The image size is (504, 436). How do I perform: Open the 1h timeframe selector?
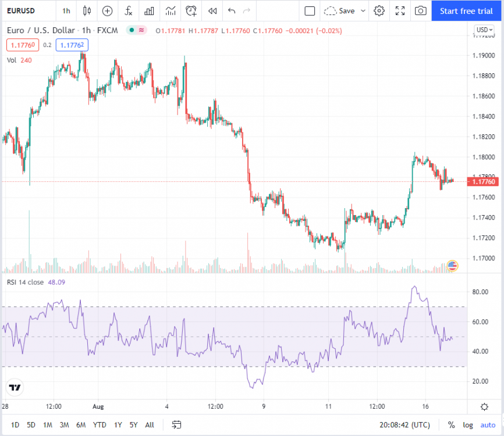[66, 10]
